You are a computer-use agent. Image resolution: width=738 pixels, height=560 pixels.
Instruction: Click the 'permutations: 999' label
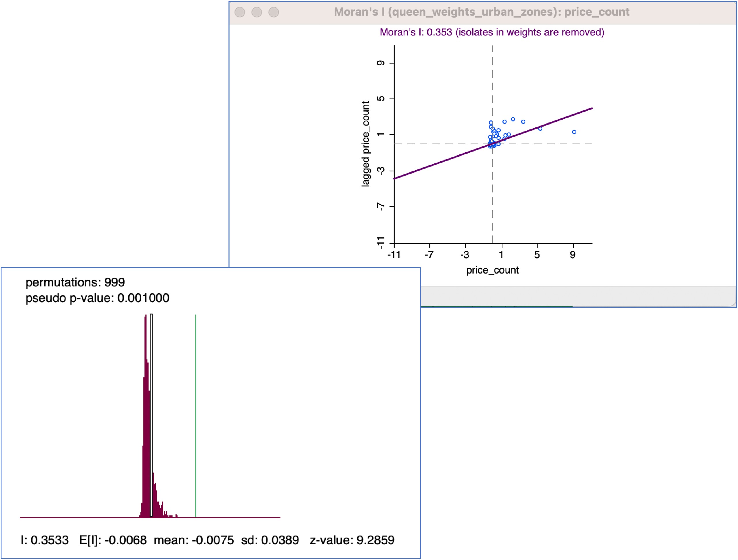pyautogui.click(x=75, y=283)
